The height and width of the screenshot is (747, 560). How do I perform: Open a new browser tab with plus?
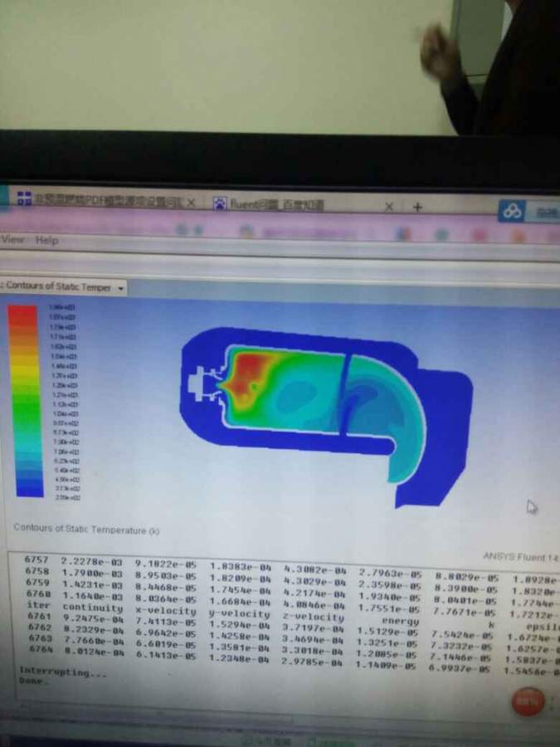[x=417, y=207]
